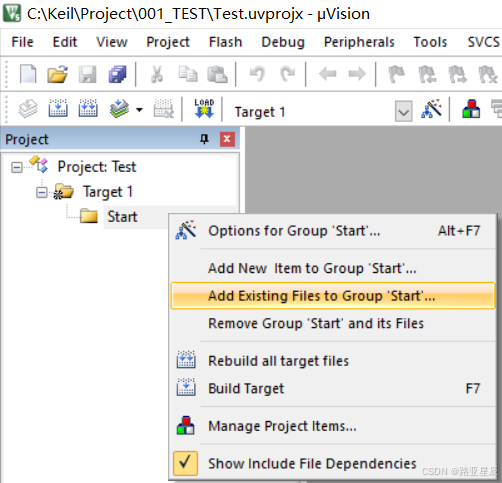
Task: Open the Target 1 selection dropdown arrow
Action: tap(404, 112)
